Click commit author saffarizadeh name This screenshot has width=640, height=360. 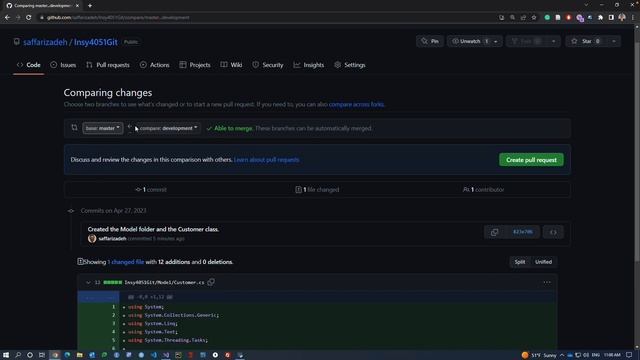click(x=112, y=239)
